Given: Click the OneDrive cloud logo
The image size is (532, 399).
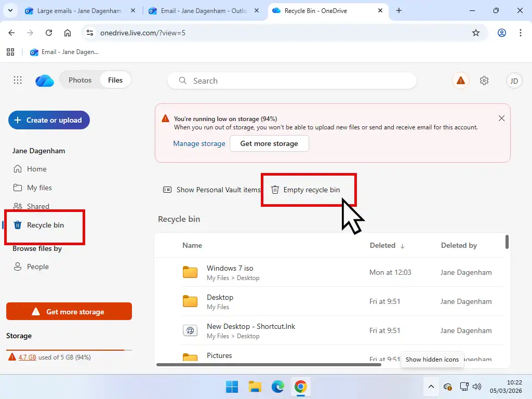Looking at the screenshot, I should click(x=44, y=80).
